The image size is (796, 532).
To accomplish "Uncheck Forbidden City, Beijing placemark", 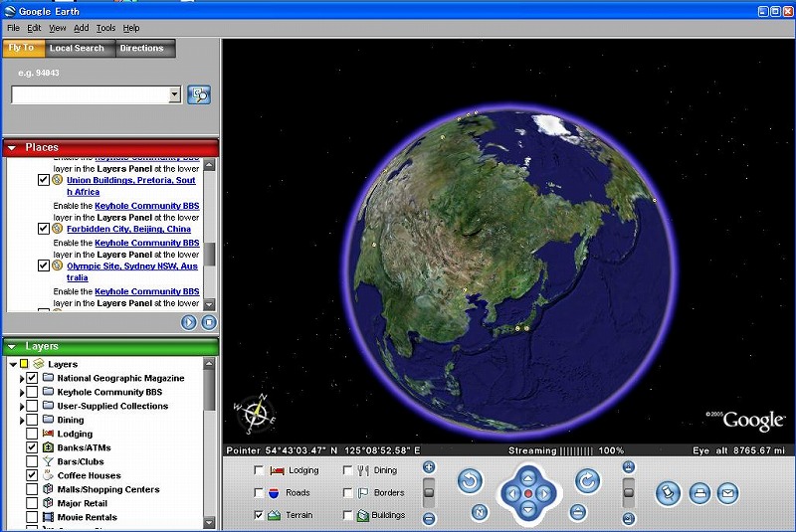I will [44, 229].
